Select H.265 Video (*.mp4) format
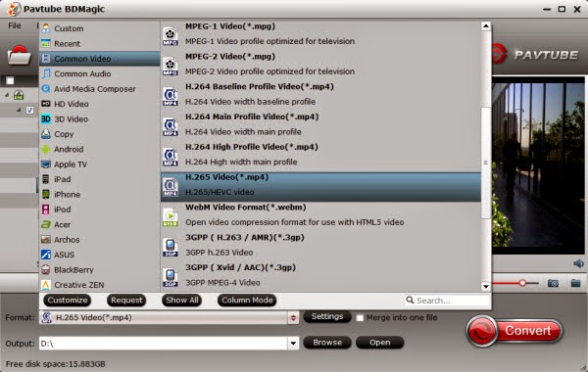 point(320,187)
